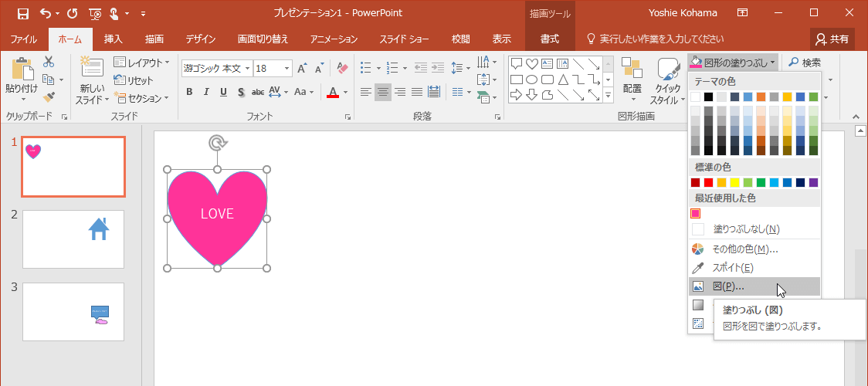This screenshot has height=386, width=868.
Task: Open the Layout (レイアウト) dropdown
Action: coord(141,63)
